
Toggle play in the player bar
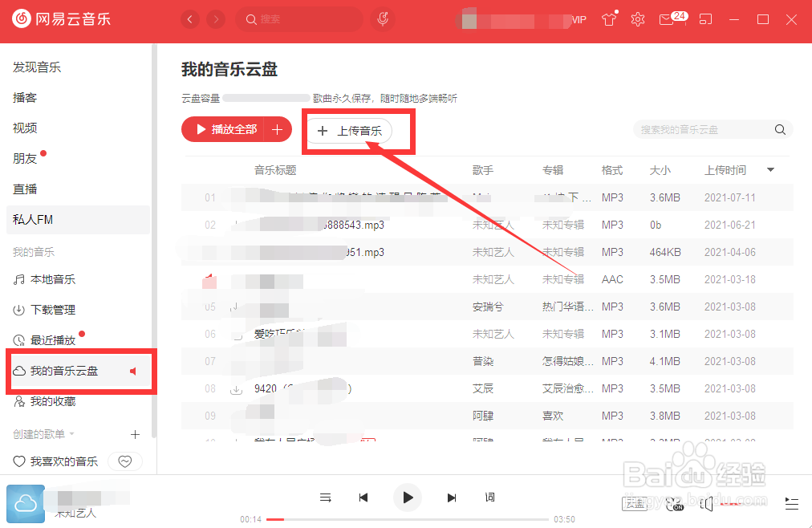[x=407, y=498]
